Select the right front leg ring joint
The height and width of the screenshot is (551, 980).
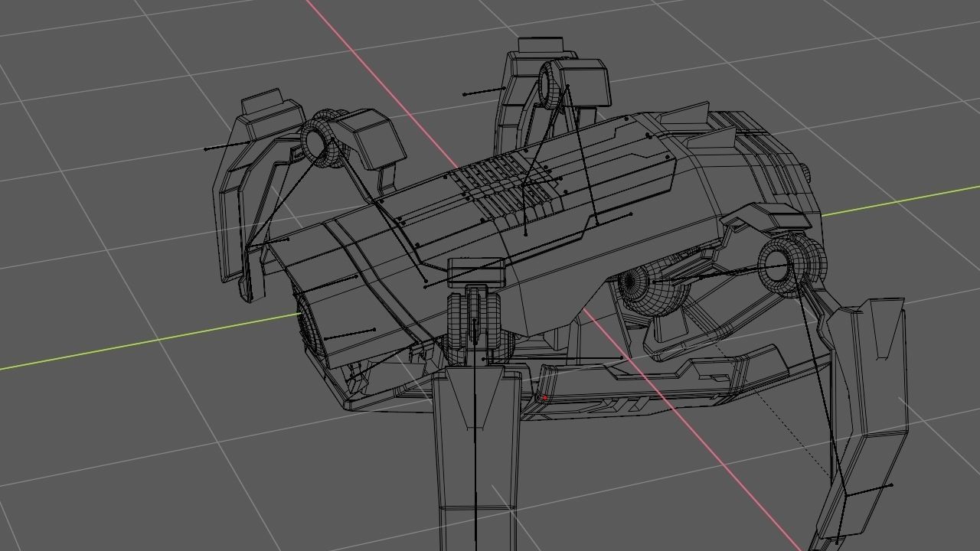click(792, 265)
